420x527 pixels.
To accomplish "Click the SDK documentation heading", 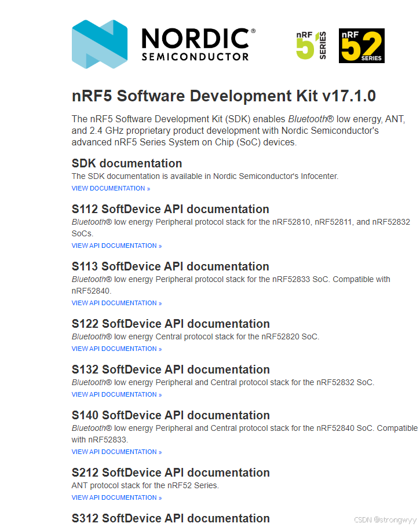I will click(127, 164).
